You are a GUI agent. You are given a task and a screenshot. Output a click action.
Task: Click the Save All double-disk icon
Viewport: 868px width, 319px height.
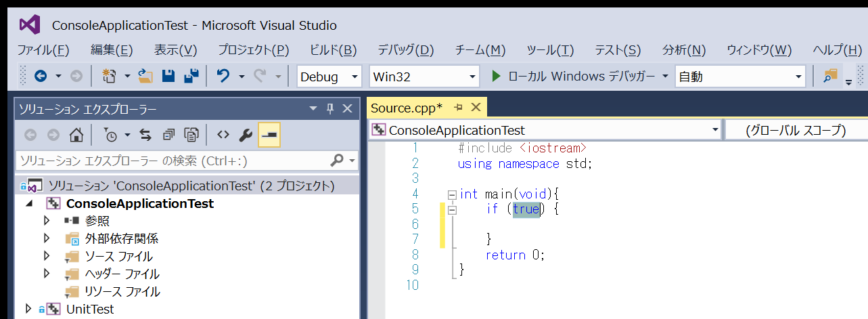coord(191,77)
